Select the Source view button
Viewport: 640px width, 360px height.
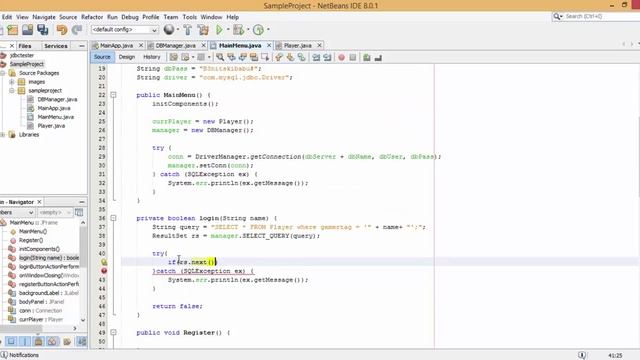[102, 57]
